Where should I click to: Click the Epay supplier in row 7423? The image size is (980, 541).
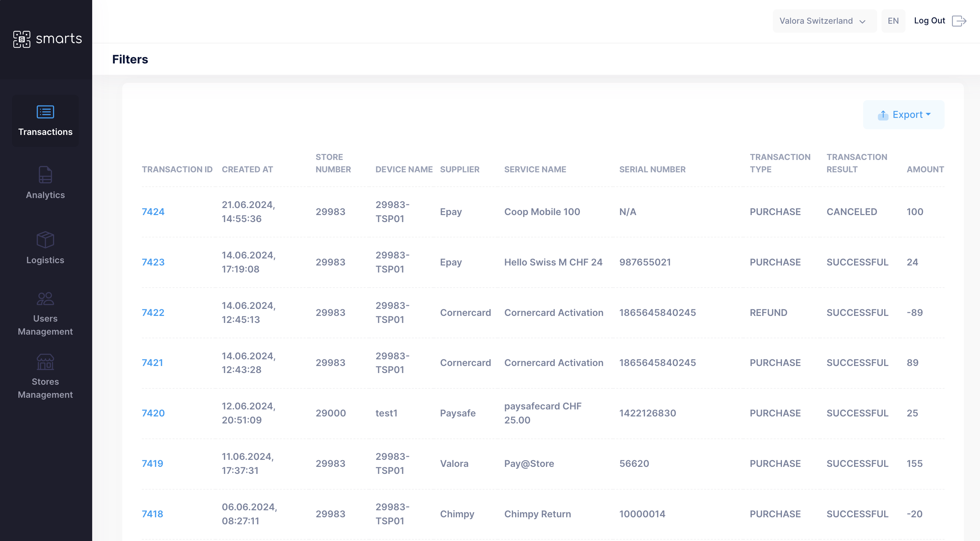click(x=451, y=262)
